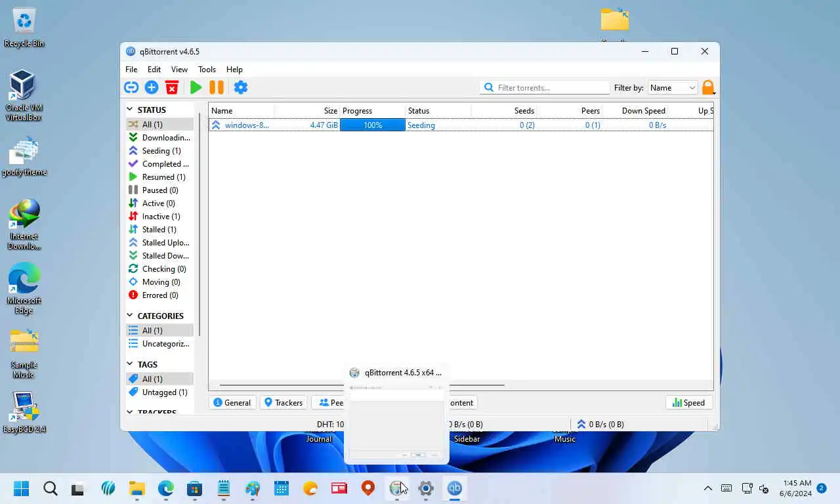The height and width of the screenshot is (504, 840).
Task: Select the Stalled Uploading status filter
Action: (159, 243)
